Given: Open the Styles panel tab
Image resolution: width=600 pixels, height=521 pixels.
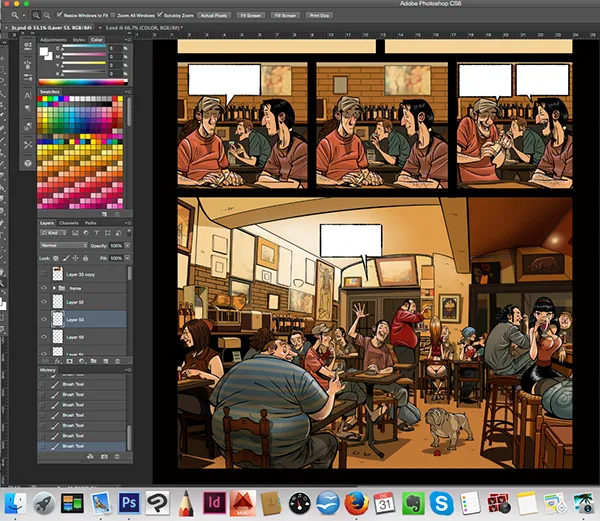Looking at the screenshot, I should [x=79, y=40].
